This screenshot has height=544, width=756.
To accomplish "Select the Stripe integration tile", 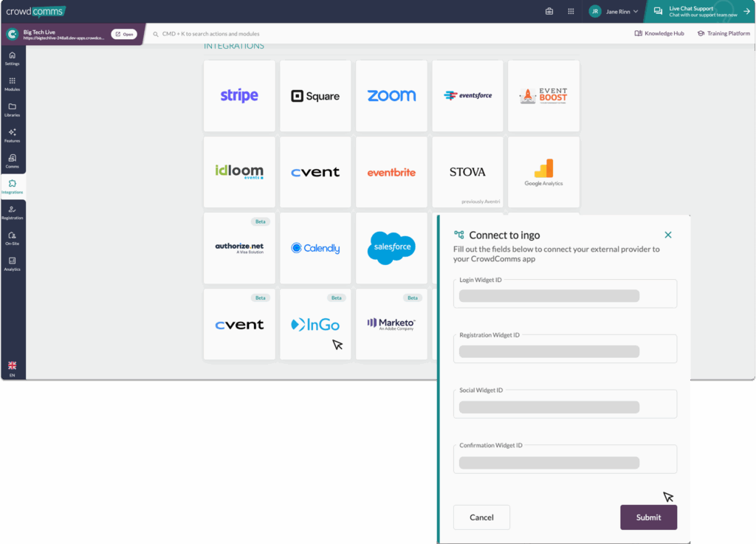I will (239, 96).
